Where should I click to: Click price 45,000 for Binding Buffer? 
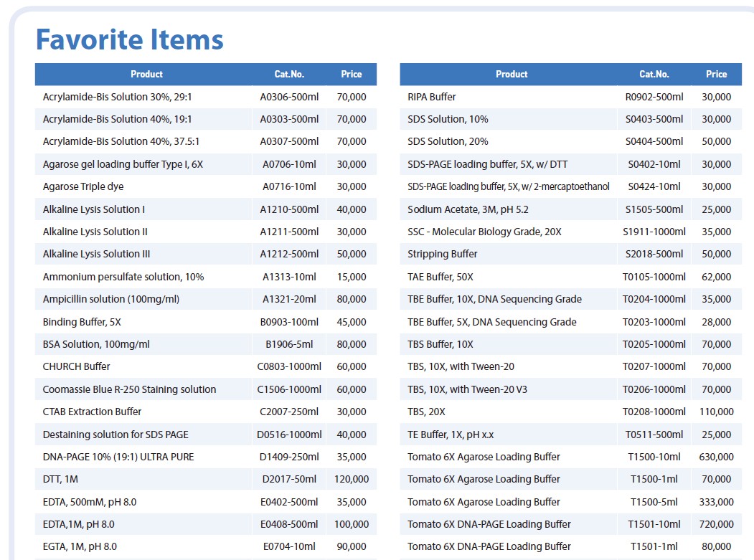(x=352, y=322)
